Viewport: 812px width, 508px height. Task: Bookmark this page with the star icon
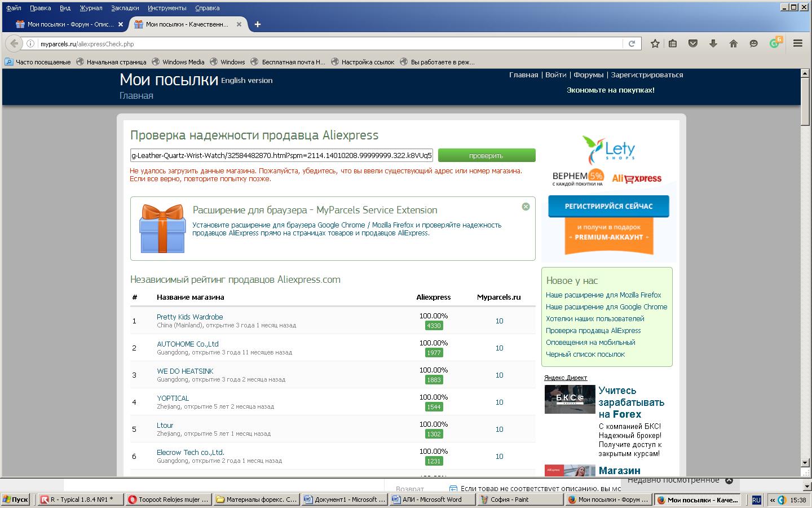pos(655,43)
